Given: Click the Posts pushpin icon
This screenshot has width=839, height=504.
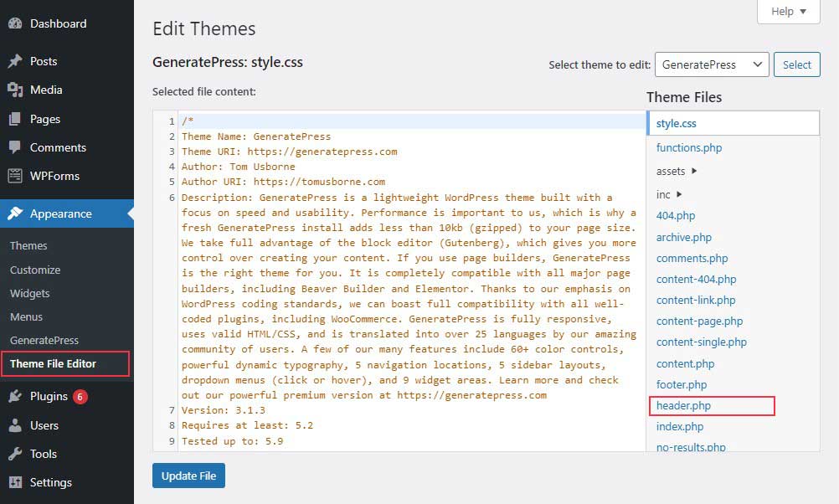Looking at the screenshot, I should coord(15,61).
